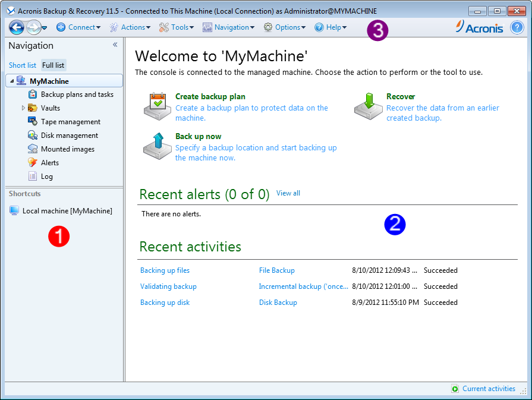Open Help with the question mark icon
The height and width of the screenshot is (400, 532).
(517, 27)
